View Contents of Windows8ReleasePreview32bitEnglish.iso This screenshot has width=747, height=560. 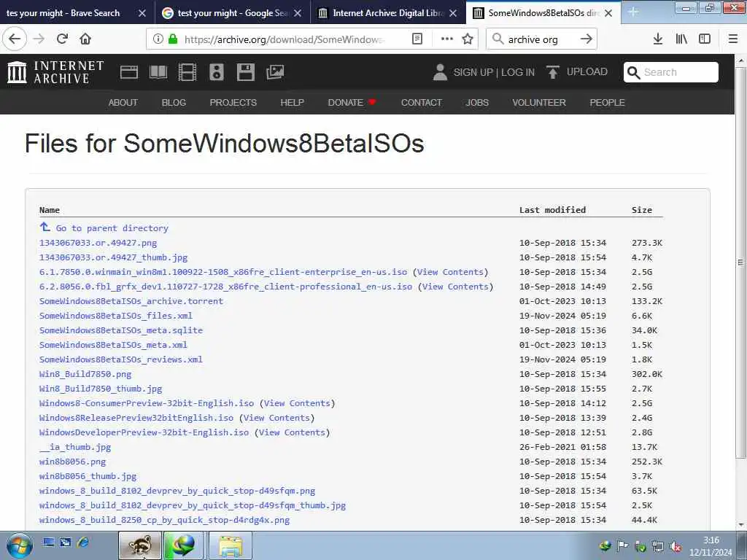[x=276, y=418]
